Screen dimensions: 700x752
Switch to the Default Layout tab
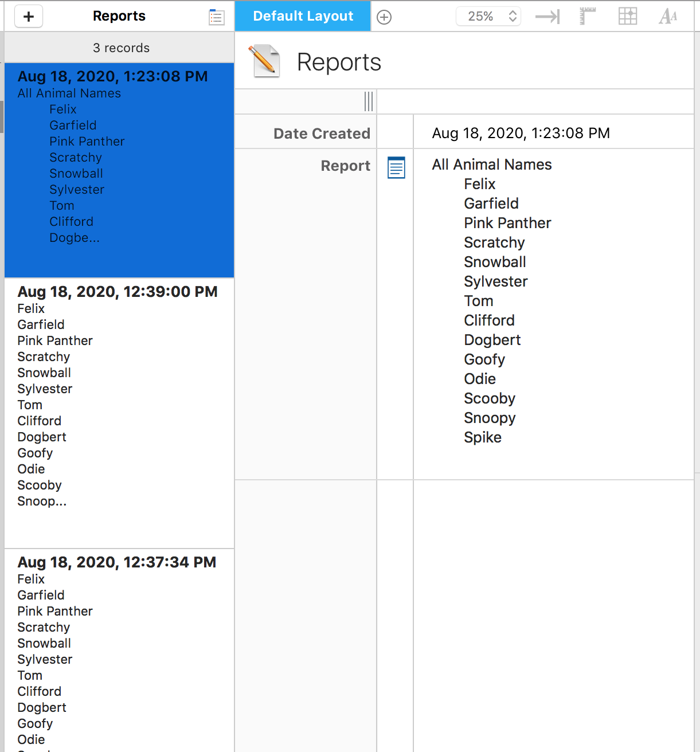coord(303,16)
